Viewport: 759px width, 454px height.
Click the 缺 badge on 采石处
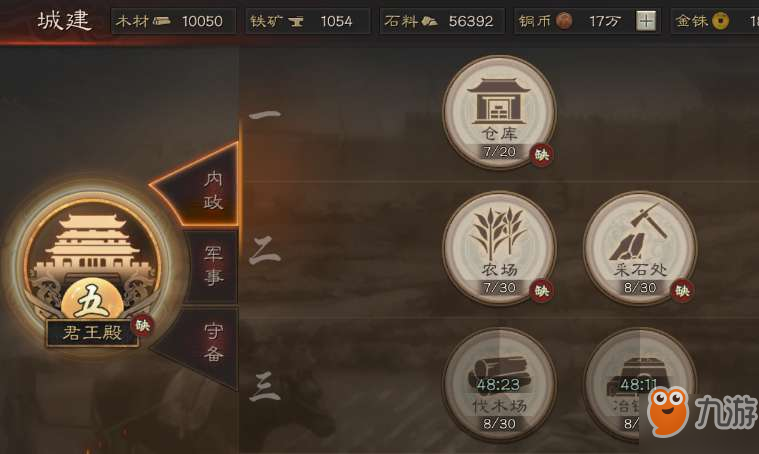tap(683, 291)
